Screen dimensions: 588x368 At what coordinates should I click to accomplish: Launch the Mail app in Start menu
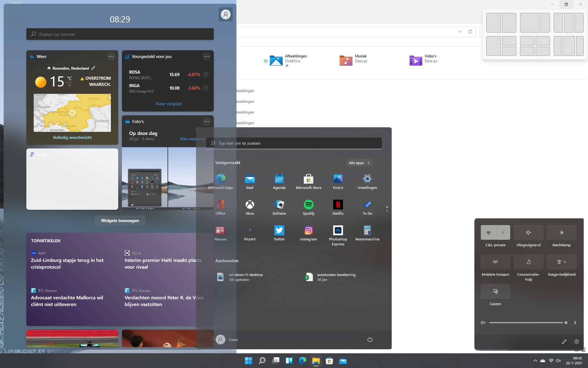tap(250, 182)
